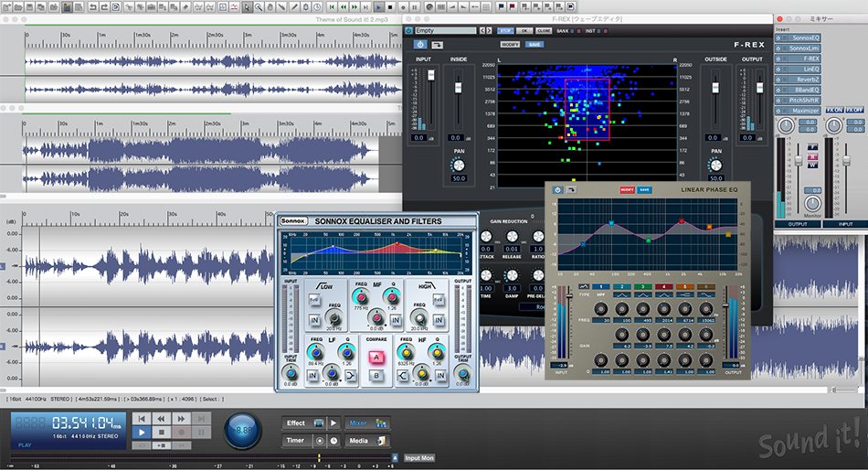Click the Rewind transport button
The image size is (868, 470).
[162, 418]
